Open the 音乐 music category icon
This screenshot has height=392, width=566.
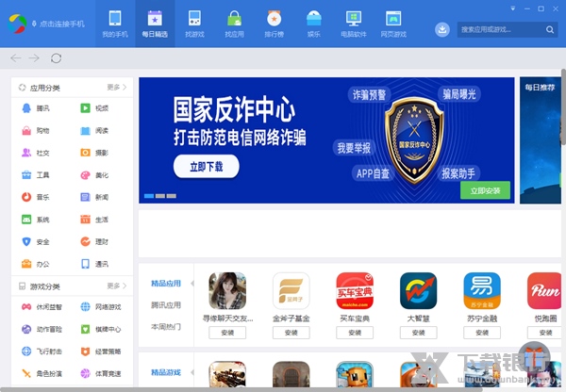point(26,197)
